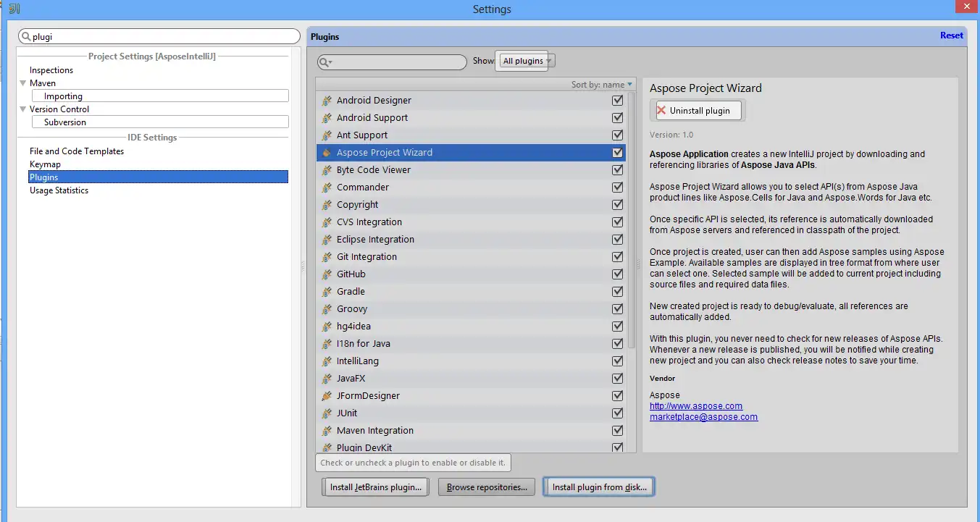Click the Commander plugin icon

pyautogui.click(x=327, y=188)
